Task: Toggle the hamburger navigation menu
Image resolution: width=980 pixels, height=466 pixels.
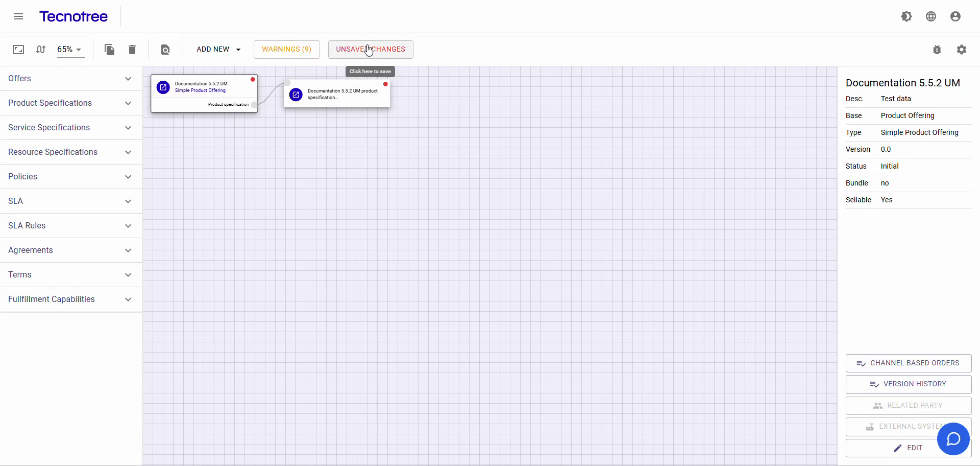Action: pos(18,16)
